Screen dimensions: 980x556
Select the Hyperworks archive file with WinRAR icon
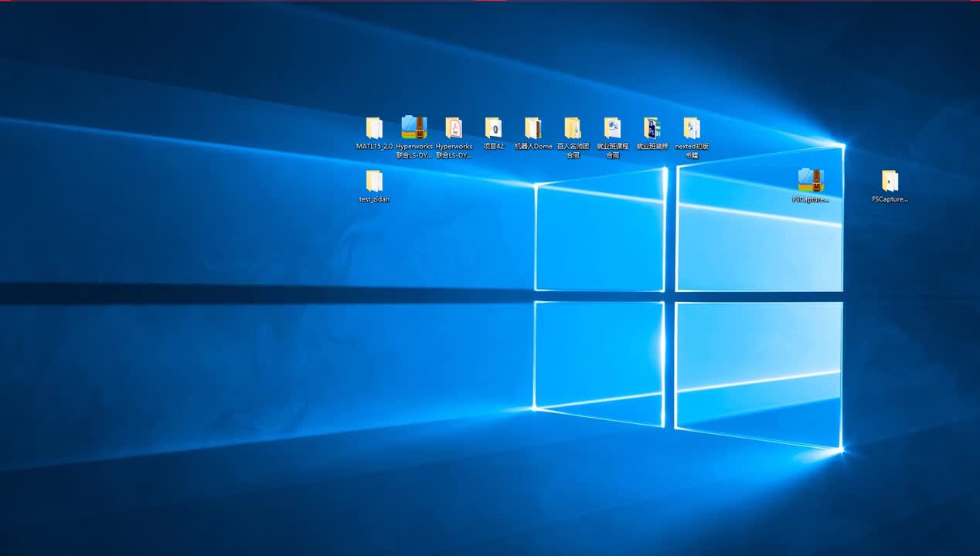[x=414, y=127]
